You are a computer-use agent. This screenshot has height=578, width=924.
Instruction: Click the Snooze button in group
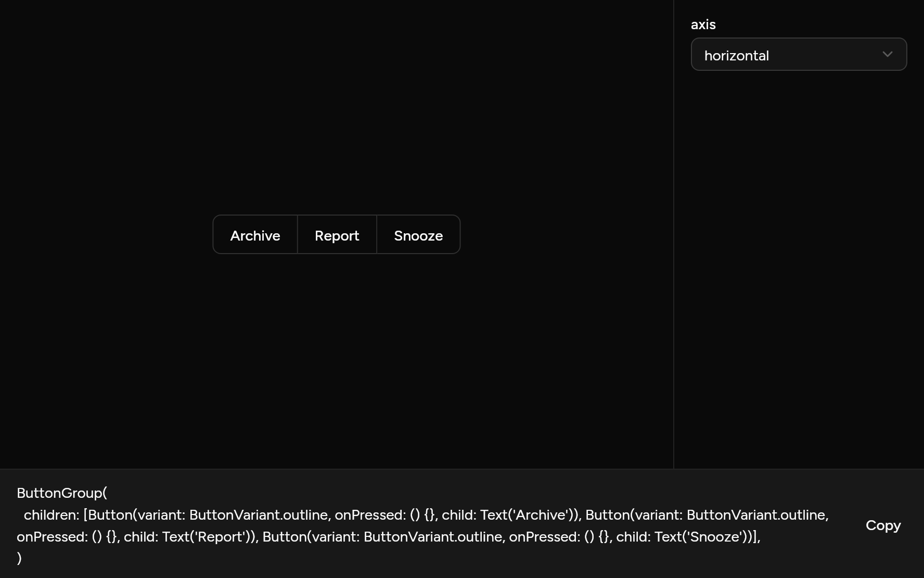[x=418, y=235]
